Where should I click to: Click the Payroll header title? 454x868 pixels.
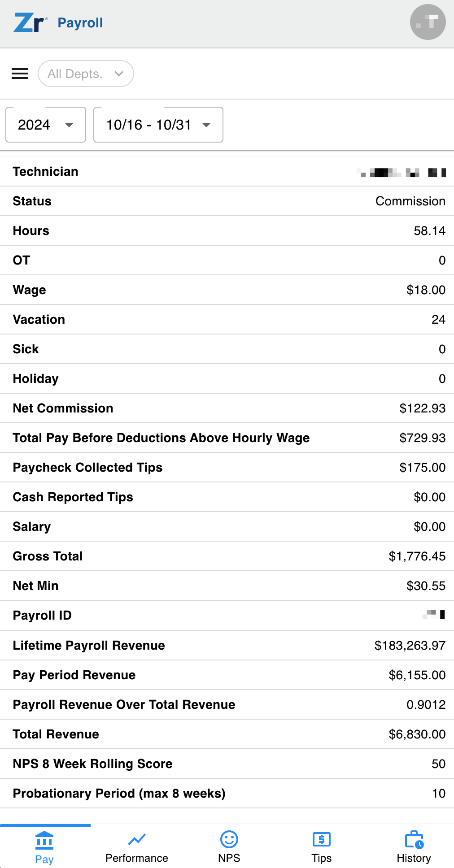[80, 23]
